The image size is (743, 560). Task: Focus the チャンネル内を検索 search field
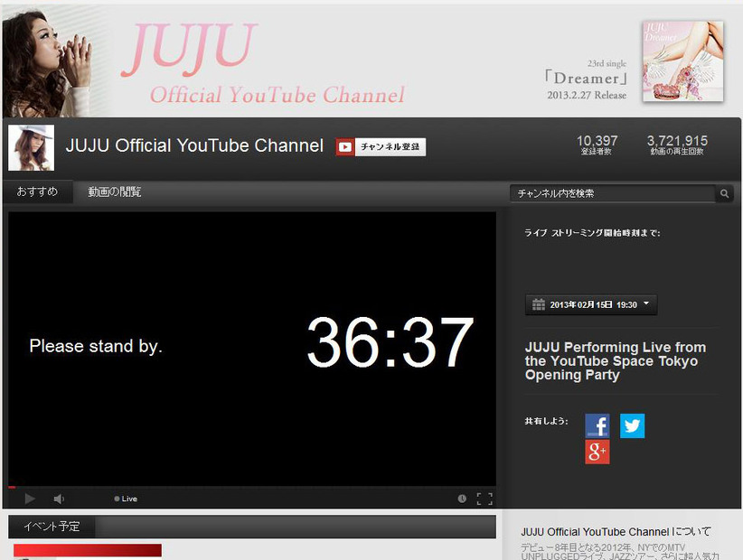[x=612, y=193]
